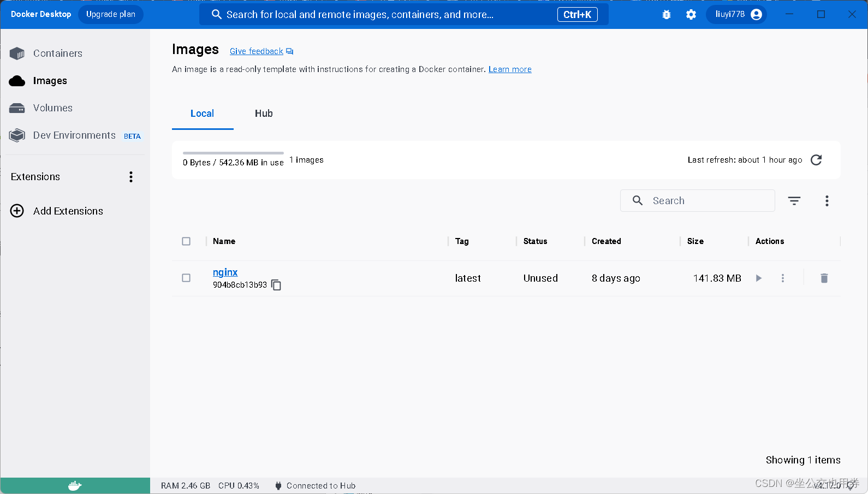Delete the nginx image with trash icon
Image resolution: width=868 pixels, height=494 pixels.
824,278
